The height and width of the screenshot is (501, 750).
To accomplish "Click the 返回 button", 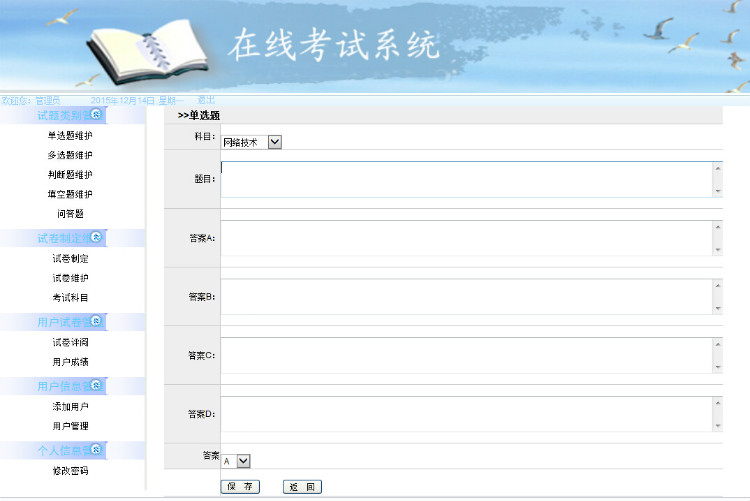I will (x=302, y=487).
